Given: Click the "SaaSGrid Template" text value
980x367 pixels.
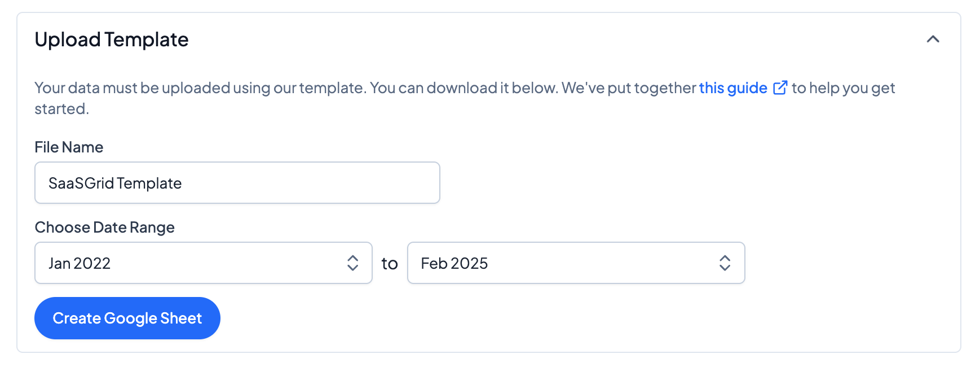Looking at the screenshot, I should click(115, 183).
